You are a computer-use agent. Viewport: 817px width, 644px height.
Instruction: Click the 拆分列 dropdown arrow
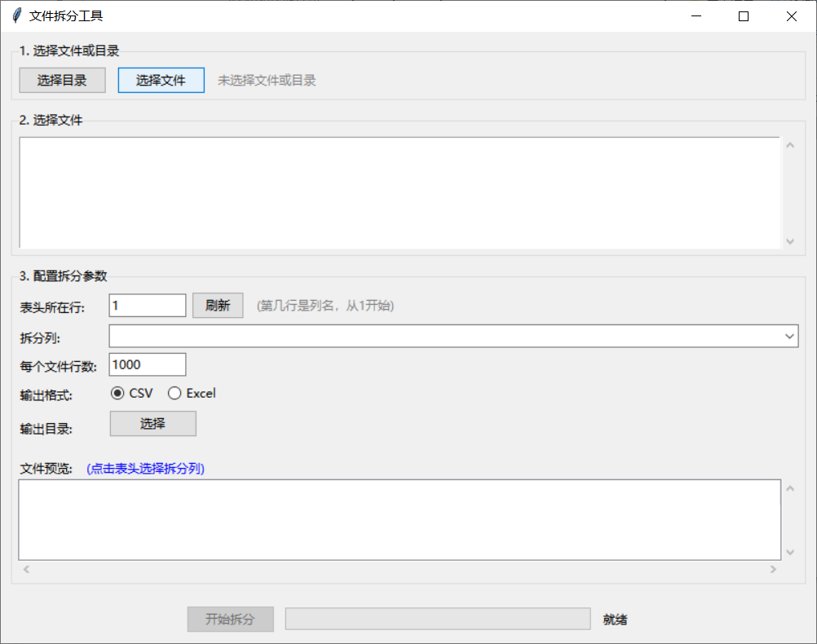click(788, 335)
